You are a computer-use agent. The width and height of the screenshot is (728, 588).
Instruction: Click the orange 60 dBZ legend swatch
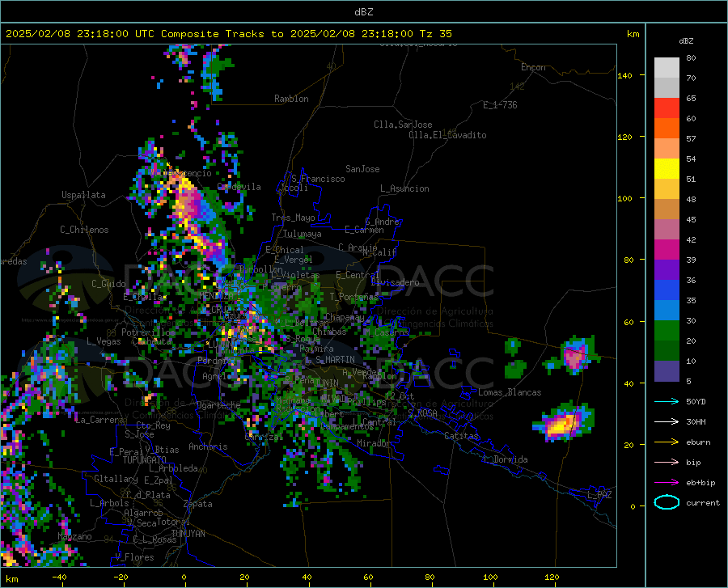coord(667,128)
